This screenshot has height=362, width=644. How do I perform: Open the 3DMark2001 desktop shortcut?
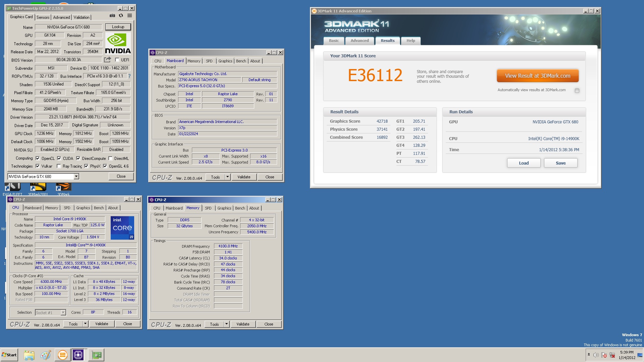click(x=38, y=189)
